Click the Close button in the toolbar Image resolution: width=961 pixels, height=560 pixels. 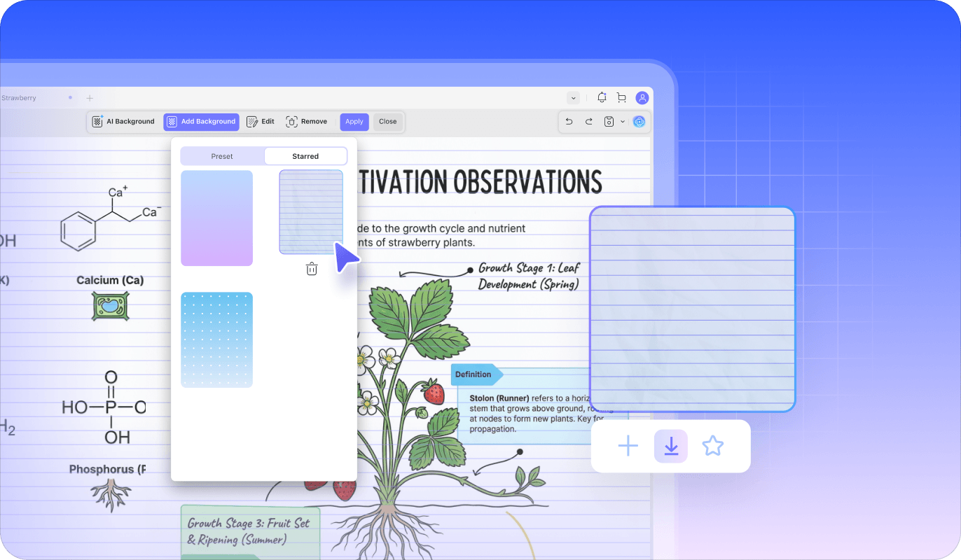[x=388, y=122]
